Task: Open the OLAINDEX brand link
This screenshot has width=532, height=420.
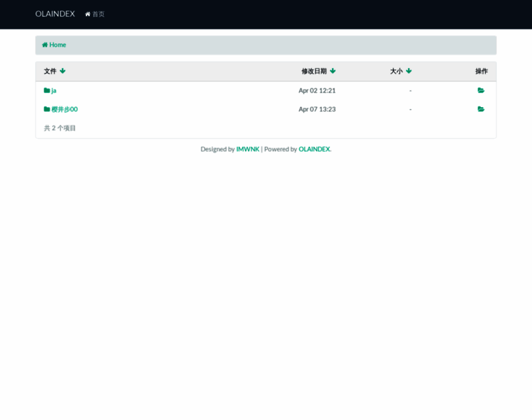Action: [x=55, y=14]
